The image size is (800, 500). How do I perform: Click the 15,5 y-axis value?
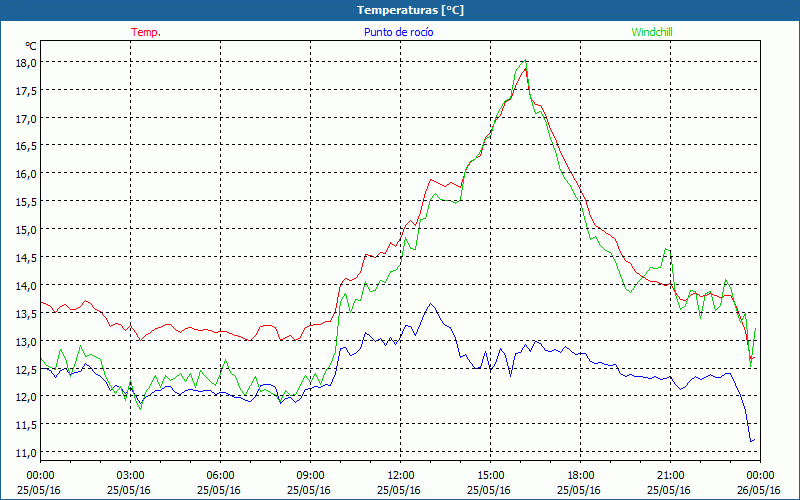(x=27, y=202)
